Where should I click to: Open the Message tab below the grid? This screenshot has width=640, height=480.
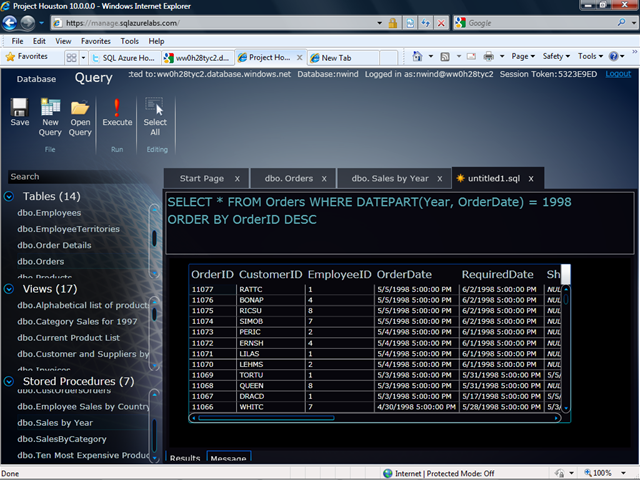click(228, 457)
